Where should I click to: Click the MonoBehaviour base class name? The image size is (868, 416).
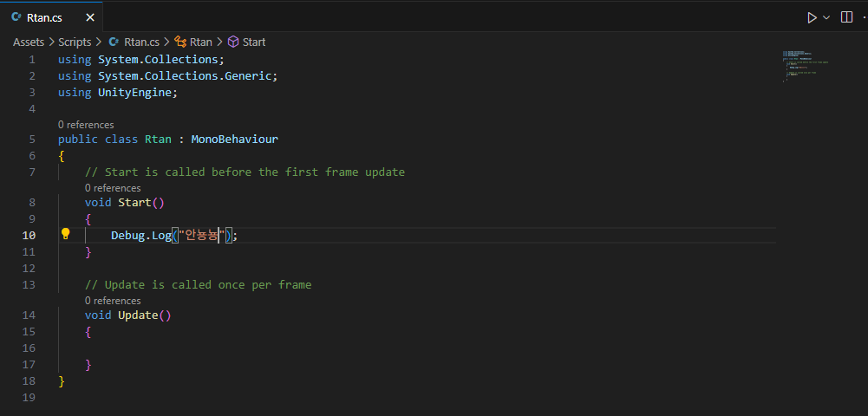point(235,140)
